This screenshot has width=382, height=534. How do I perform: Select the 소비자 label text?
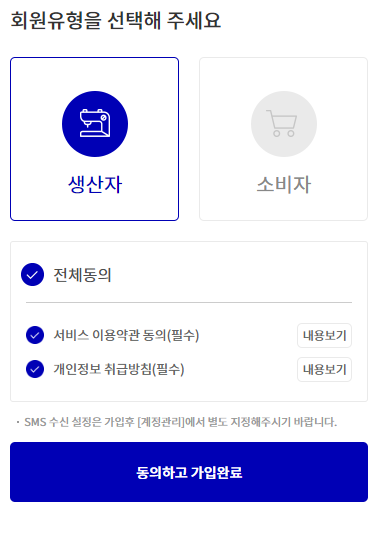[x=284, y=184]
